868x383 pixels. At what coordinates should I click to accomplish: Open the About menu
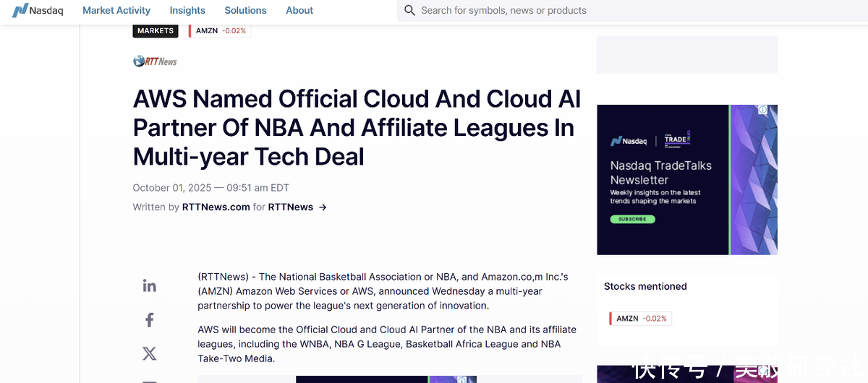pos(299,10)
